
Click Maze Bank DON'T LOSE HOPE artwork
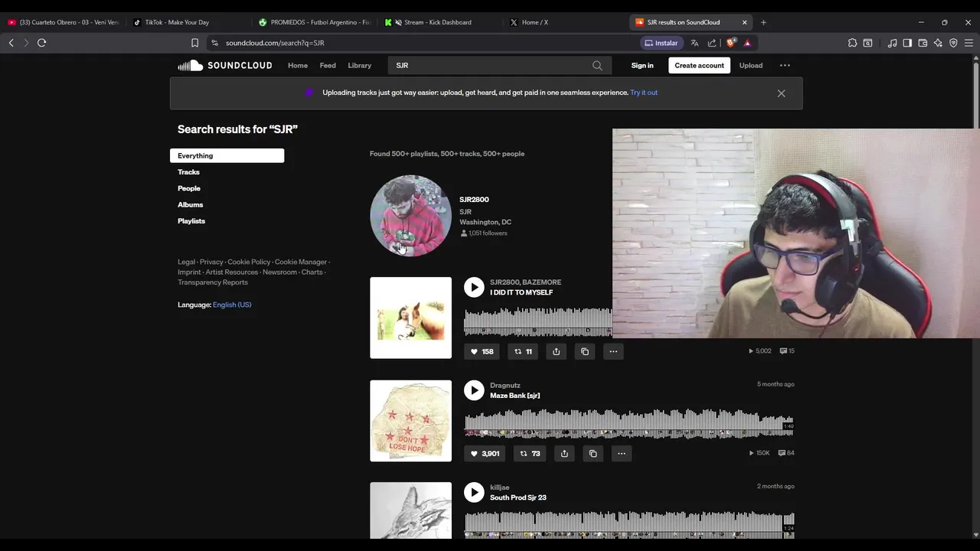tap(411, 421)
